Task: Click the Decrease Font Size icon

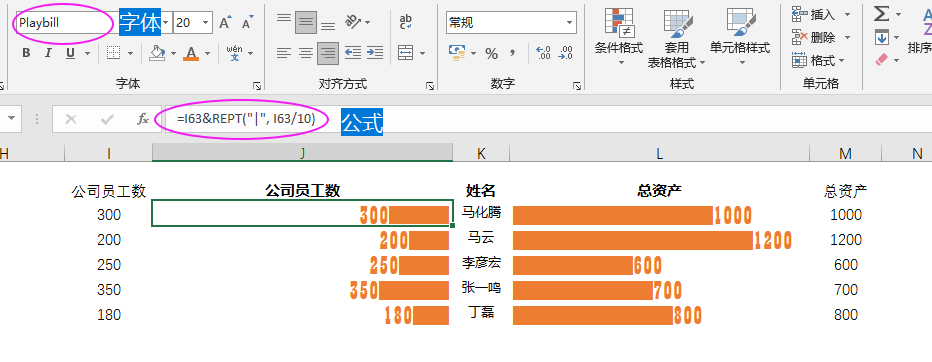Action: (247, 23)
